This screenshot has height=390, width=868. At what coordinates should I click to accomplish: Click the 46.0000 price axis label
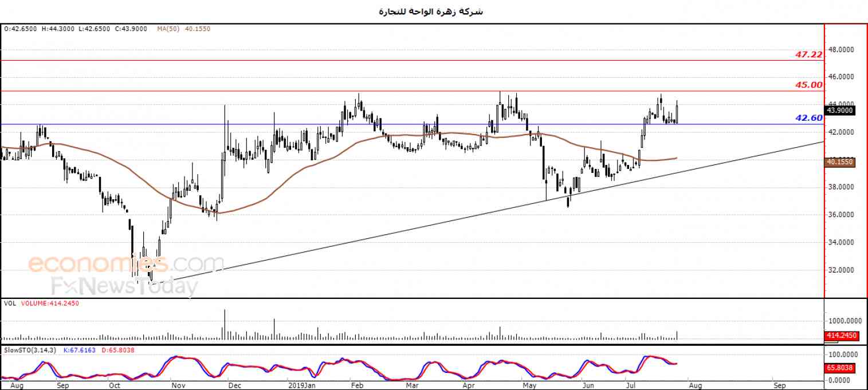[842, 77]
